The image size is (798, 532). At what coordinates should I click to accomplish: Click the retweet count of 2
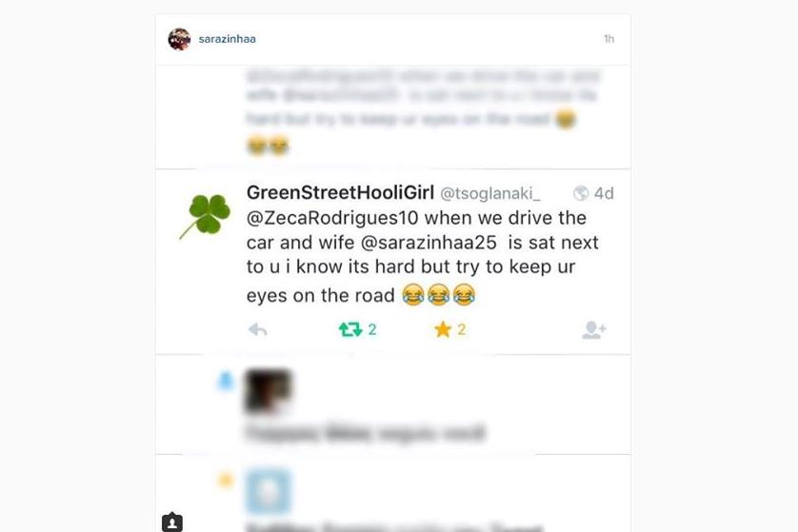[x=372, y=329]
